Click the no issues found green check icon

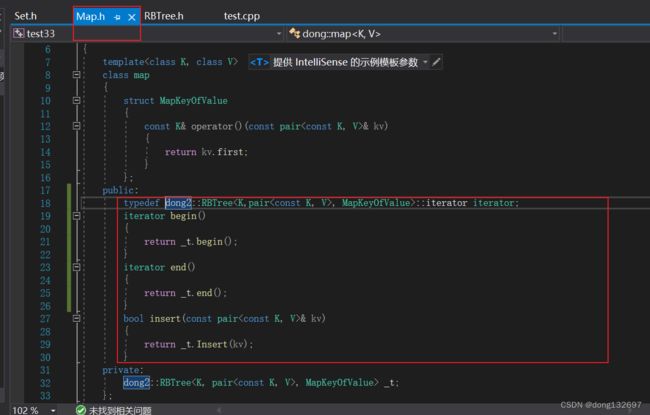pos(81,410)
